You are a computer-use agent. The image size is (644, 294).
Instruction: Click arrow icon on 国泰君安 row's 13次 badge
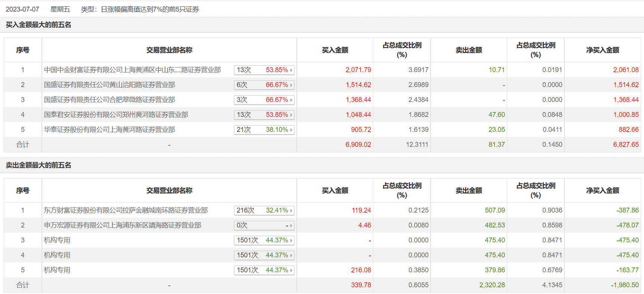[291, 115]
